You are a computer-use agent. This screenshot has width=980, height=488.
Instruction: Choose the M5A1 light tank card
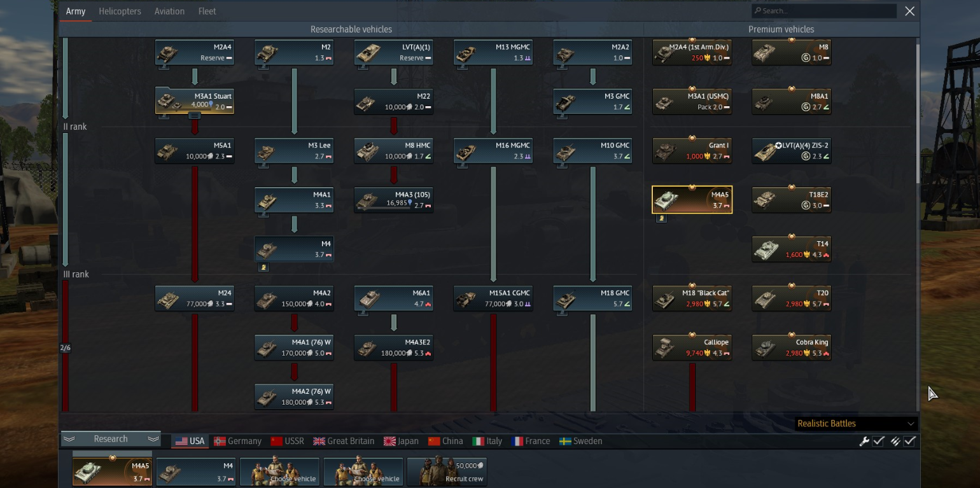click(195, 151)
